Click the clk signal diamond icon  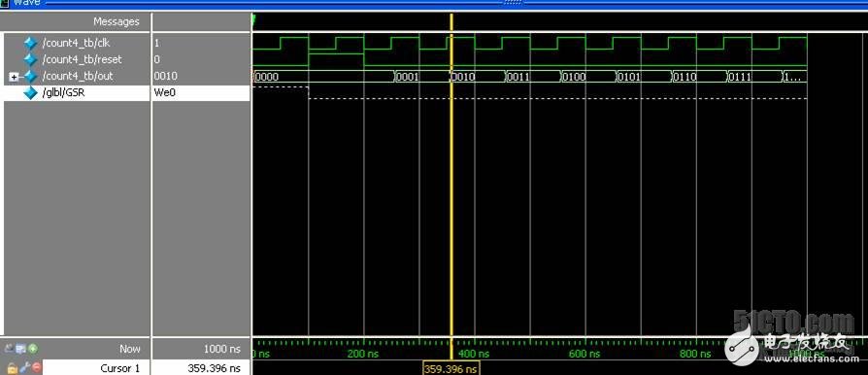tap(30, 43)
